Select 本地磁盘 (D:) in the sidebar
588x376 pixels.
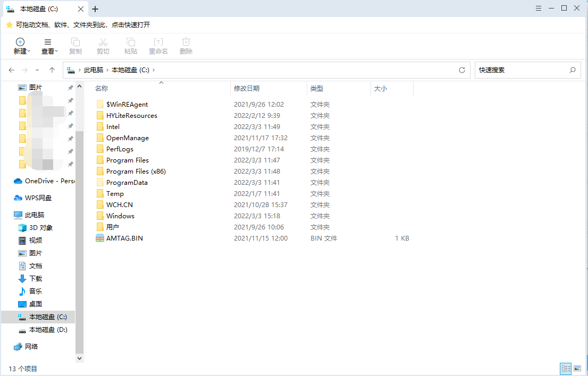click(x=48, y=330)
